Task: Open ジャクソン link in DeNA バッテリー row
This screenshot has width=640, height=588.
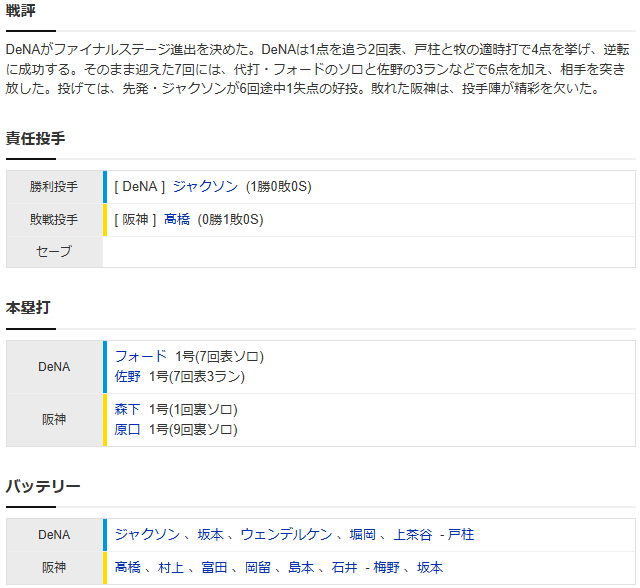Action: [x=147, y=534]
